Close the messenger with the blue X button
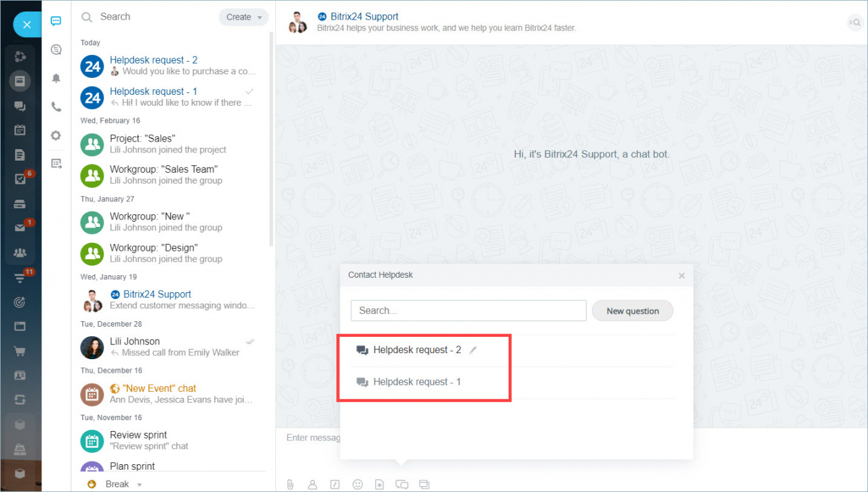The height and width of the screenshot is (492, 868). [26, 25]
